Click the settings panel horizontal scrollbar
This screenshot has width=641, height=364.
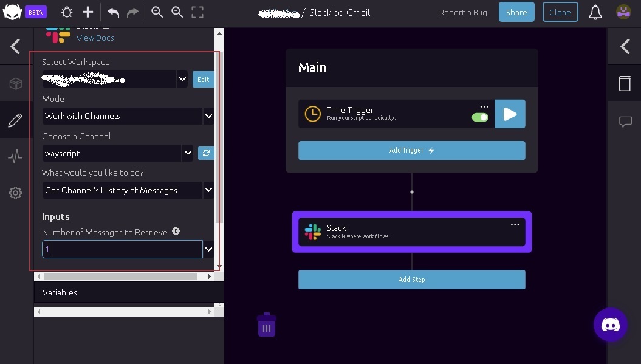pos(120,276)
